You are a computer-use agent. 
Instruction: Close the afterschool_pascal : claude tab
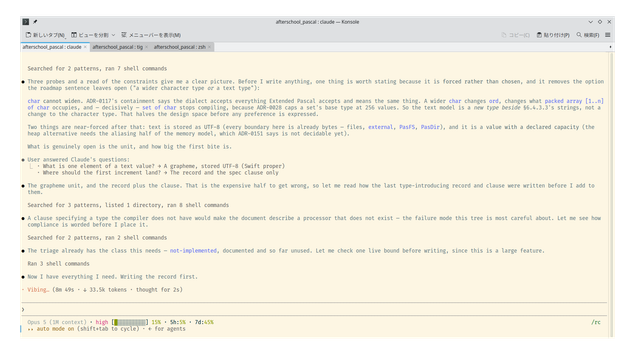85,47
